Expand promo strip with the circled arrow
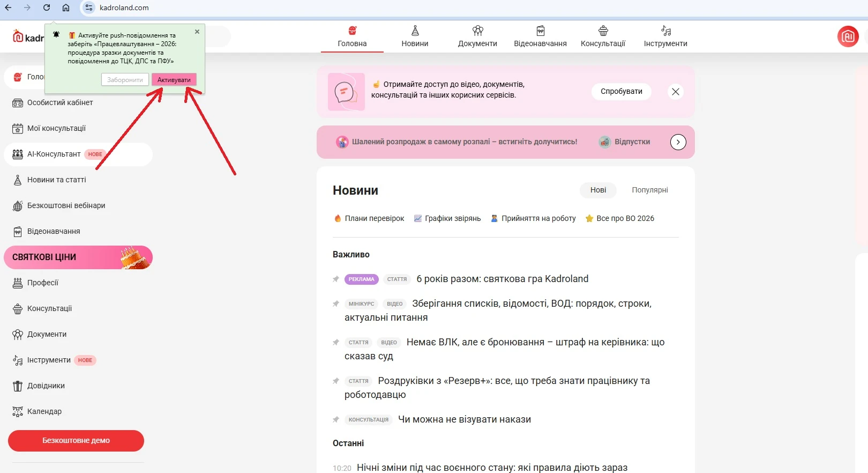The image size is (868, 473). coord(678,142)
